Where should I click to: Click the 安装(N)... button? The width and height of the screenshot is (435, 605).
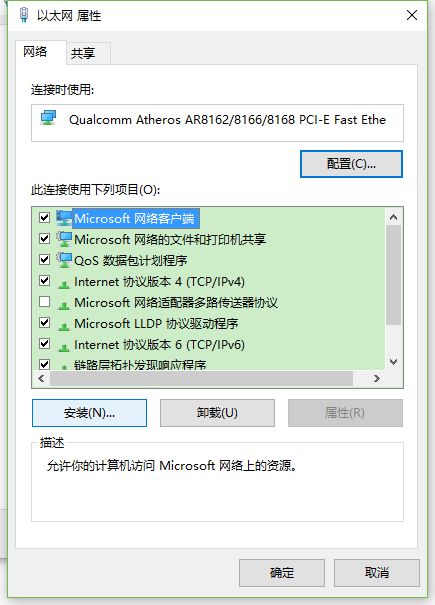89,413
